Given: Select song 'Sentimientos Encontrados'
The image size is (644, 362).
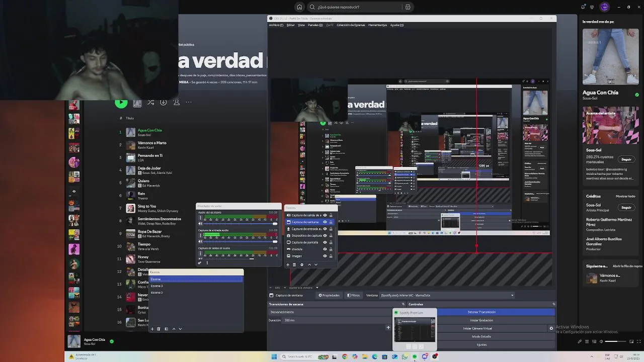Looking at the screenshot, I should coord(159,219).
